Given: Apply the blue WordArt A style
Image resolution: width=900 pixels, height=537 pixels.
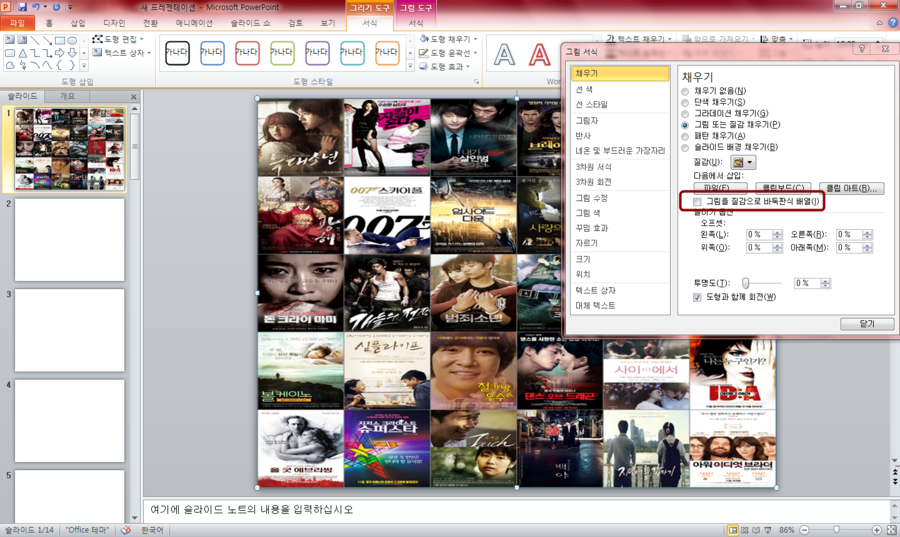Looking at the screenshot, I should click(x=504, y=55).
